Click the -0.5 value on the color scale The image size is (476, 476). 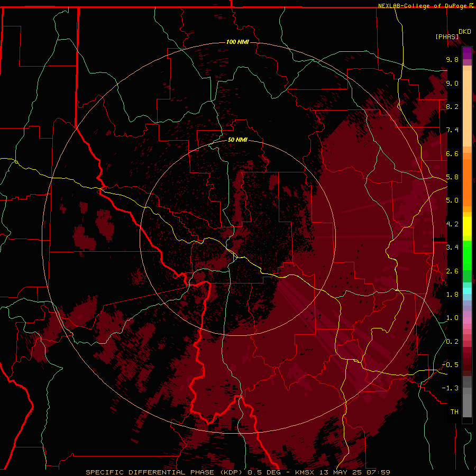point(450,365)
